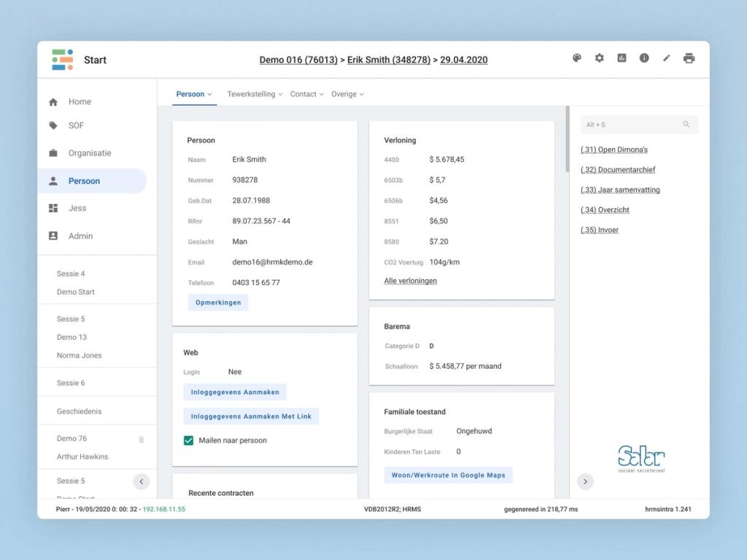The width and height of the screenshot is (747, 560).
Task: Open Geschiedenis in sidebar
Action: (x=79, y=411)
